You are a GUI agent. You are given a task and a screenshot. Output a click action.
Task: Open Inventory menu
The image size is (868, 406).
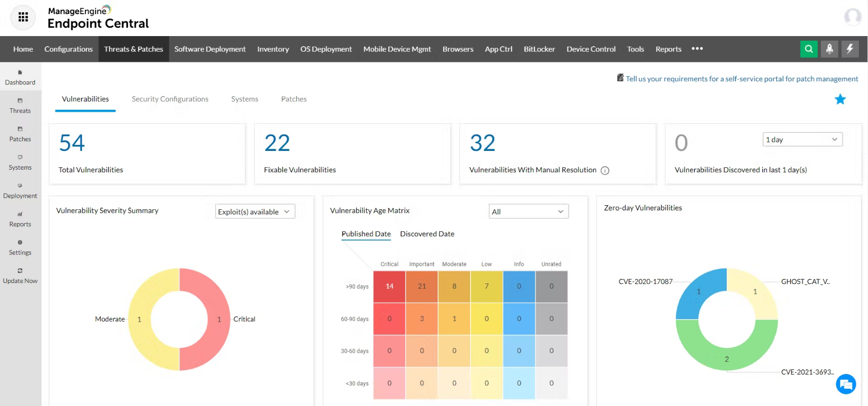(273, 49)
